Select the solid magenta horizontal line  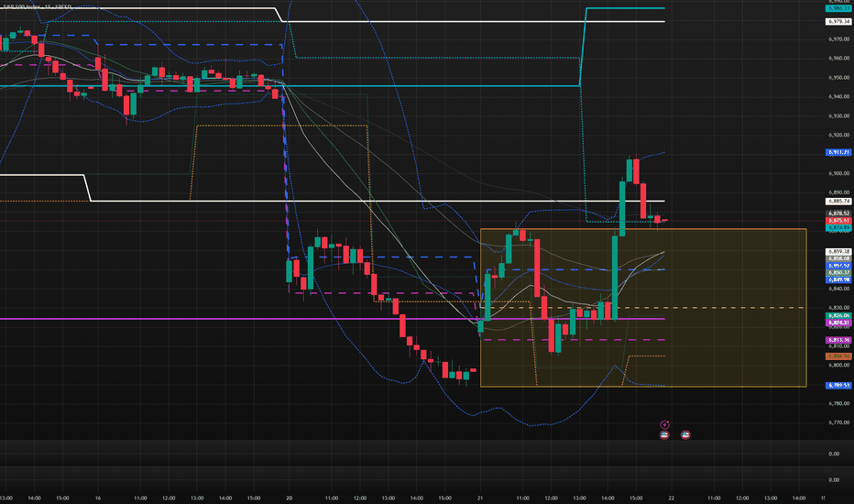[x=333, y=319]
